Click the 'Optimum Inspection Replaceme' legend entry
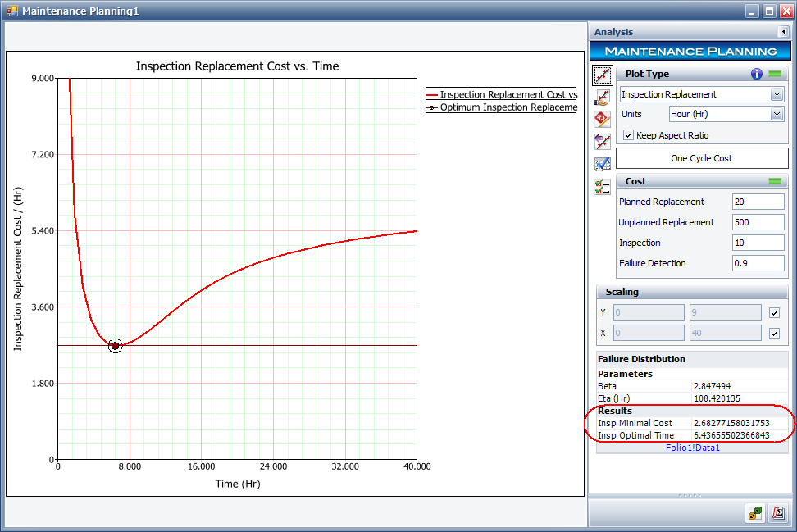The width and height of the screenshot is (797, 532). click(x=502, y=107)
